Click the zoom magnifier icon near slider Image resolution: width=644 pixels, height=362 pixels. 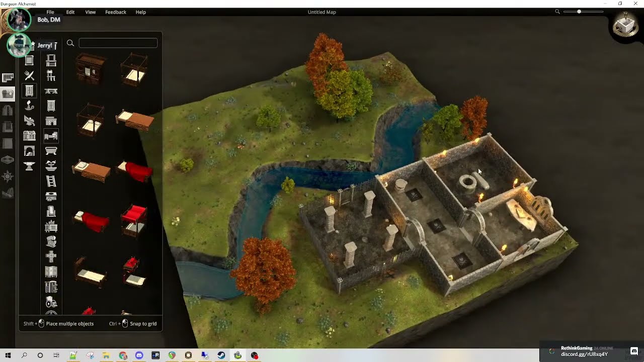tap(557, 12)
